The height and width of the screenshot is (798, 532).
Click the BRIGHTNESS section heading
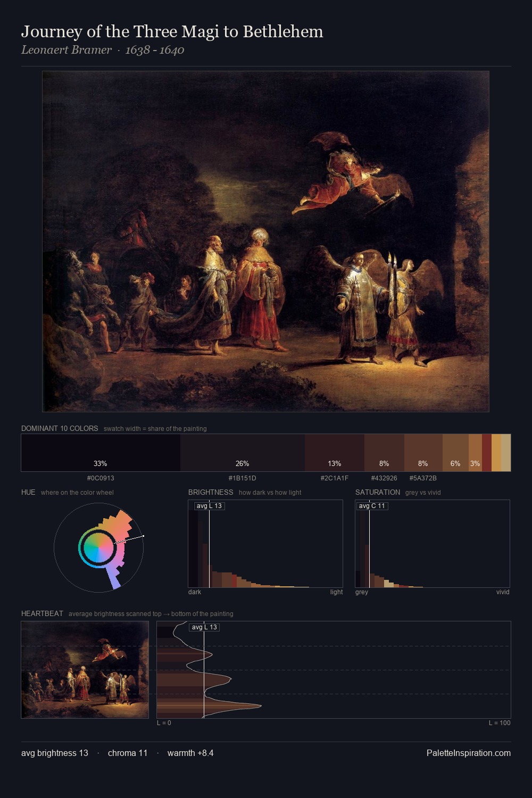(x=211, y=492)
